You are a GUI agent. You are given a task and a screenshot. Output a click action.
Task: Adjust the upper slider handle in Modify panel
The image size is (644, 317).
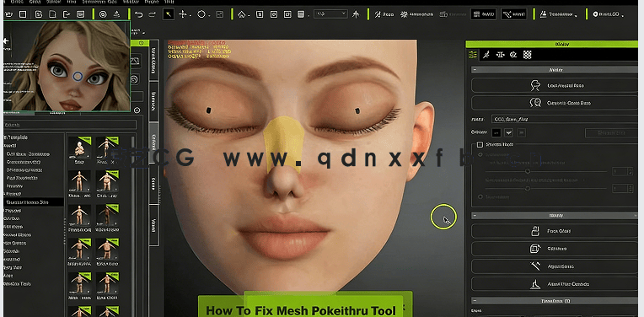pos(528,171)
